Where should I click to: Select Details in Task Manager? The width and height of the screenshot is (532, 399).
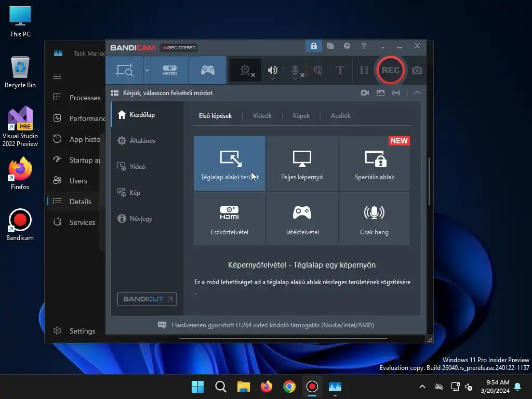pos(77,202)
